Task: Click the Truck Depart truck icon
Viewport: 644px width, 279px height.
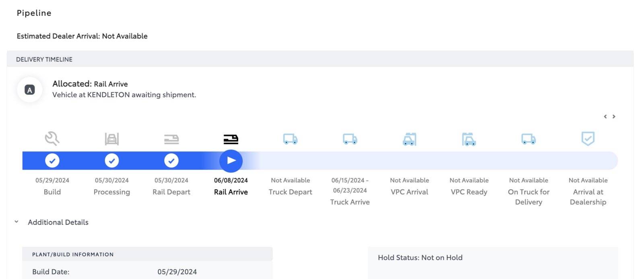Action: [290, 139]
